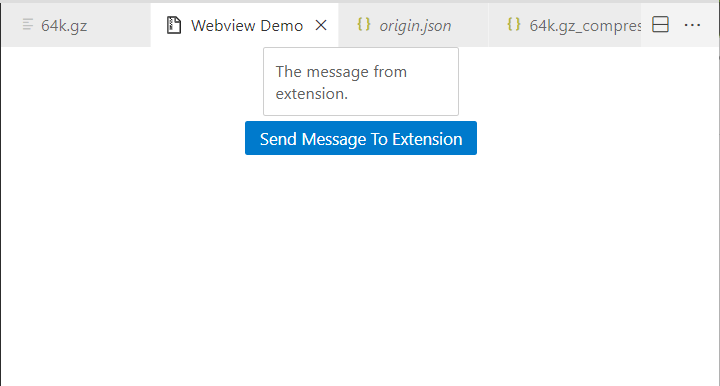Click blank webview area below the blue button
Image resolution: width=720 pixels, height=386 pixels.
pos(361,271)
